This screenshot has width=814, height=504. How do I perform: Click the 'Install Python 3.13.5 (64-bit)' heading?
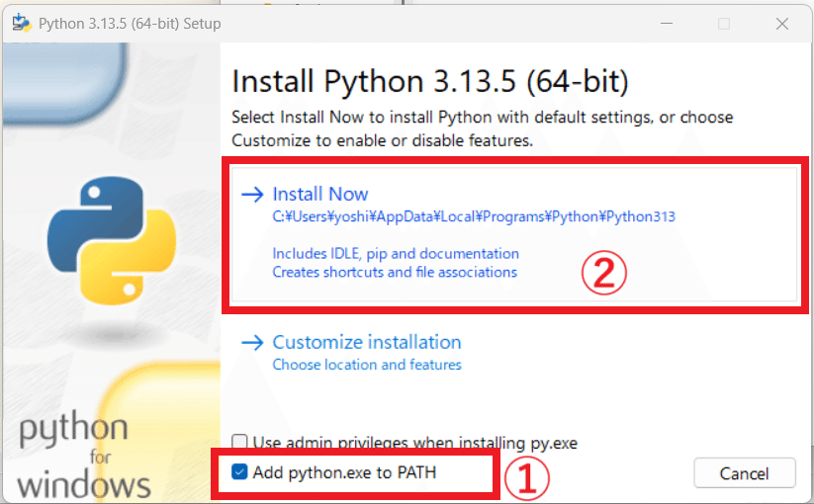click(x=430, y=80)
